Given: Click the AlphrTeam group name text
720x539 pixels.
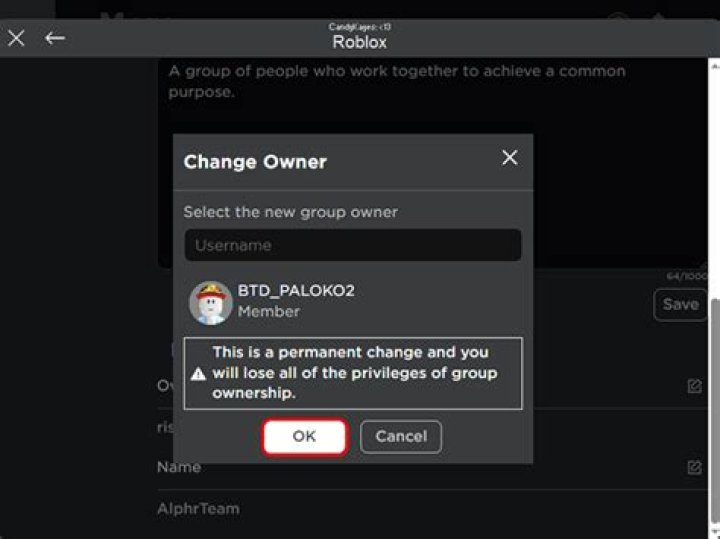Looking at the screenshot, I should click(x=198, y=508).
